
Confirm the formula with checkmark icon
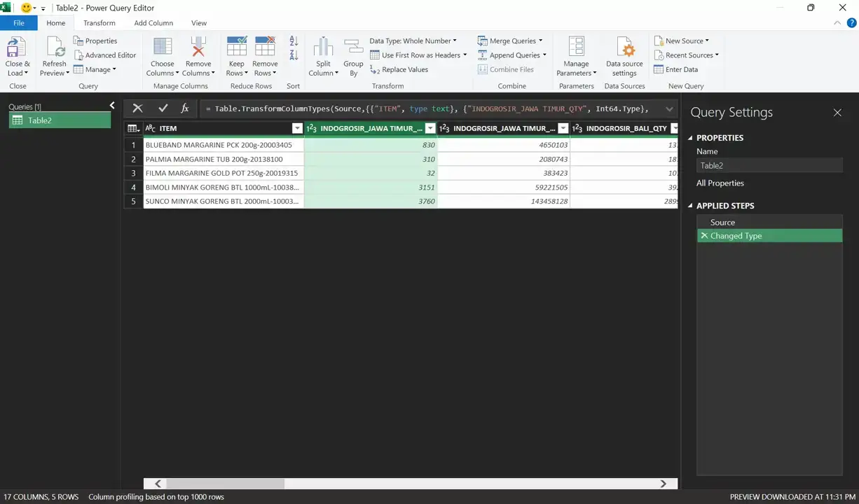[163, 108]
